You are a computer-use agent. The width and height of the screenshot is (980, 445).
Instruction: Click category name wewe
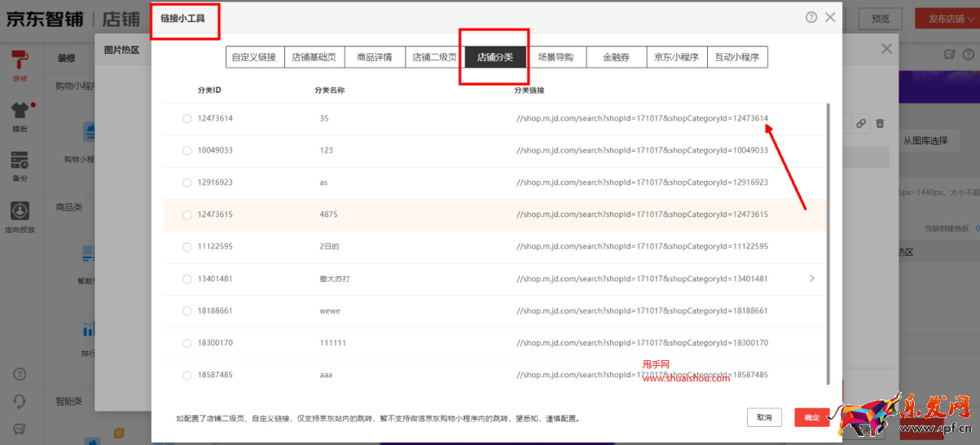pyautogui.click(x=330, y=311)
